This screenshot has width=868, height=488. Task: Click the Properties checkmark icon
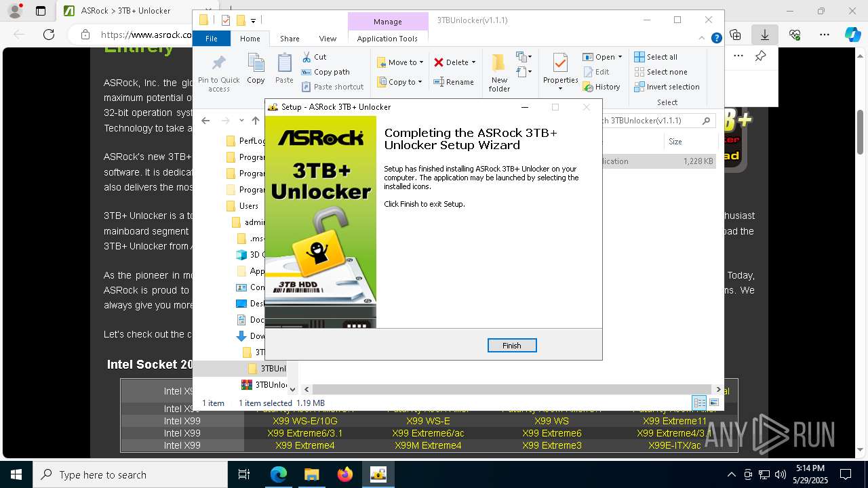coord(560,64)
